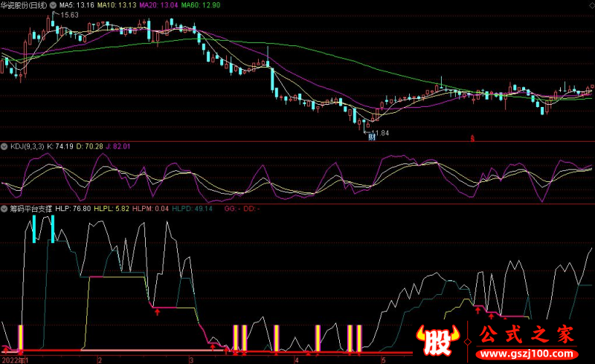The height and width of the screenshot is (364, 595).
Task: Click the KDJ(9,3,3) indicator name
Action: (27, 146)
